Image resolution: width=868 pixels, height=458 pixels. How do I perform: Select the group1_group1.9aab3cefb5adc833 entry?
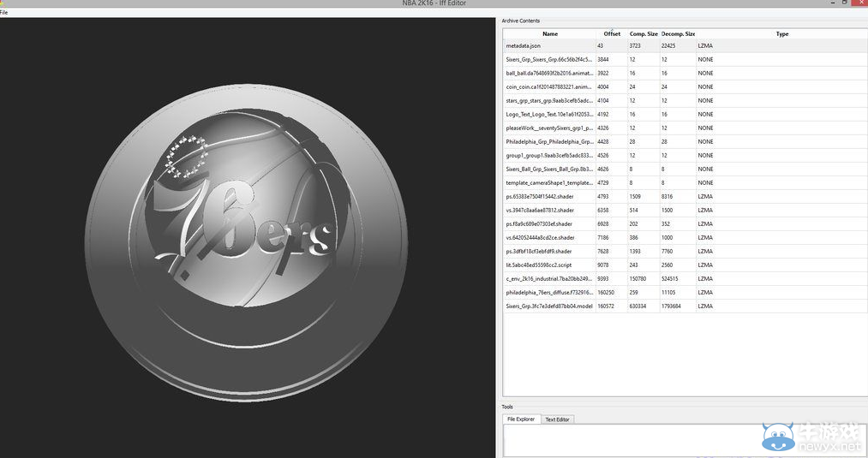click(550, 156)
